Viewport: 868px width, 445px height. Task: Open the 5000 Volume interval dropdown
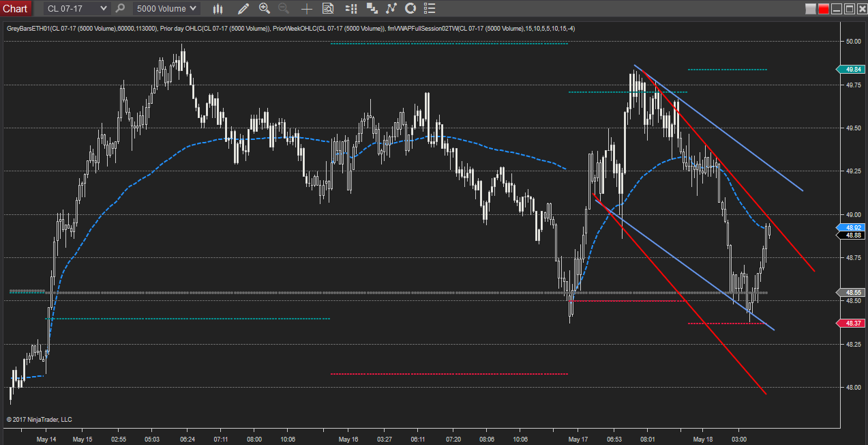tap(166, 8)
